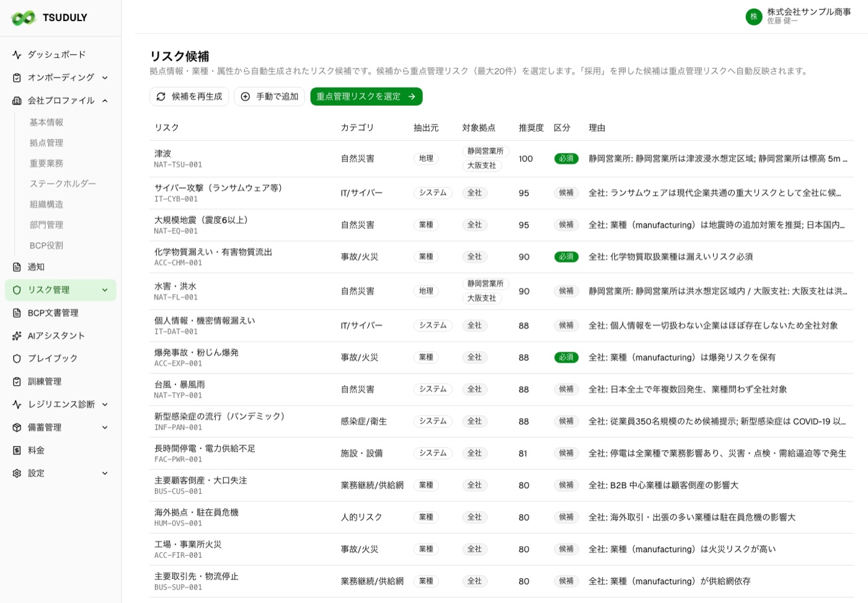
Task: Click the risk code NAT-EQ-001
Action: click(x=176, y=231)
